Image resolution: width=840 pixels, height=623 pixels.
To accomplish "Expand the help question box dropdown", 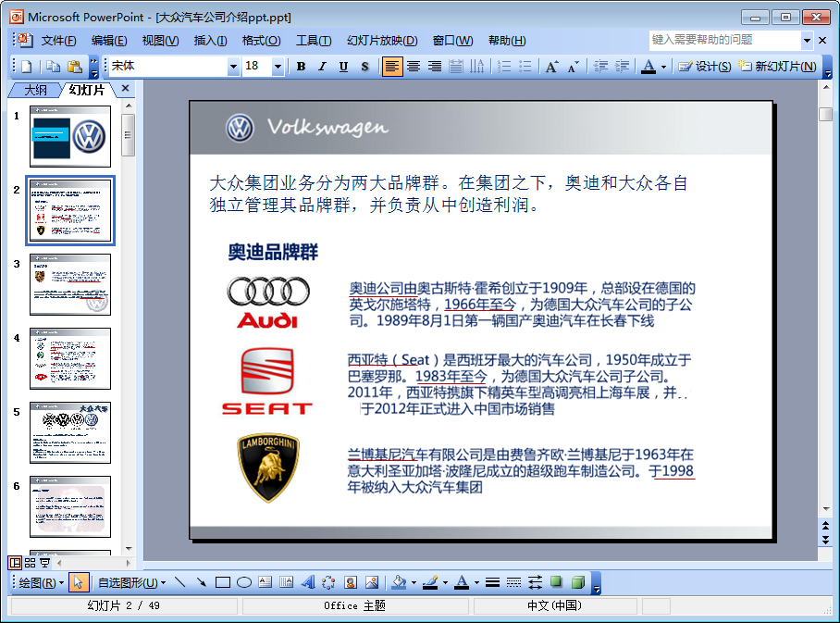I will 807,40.
